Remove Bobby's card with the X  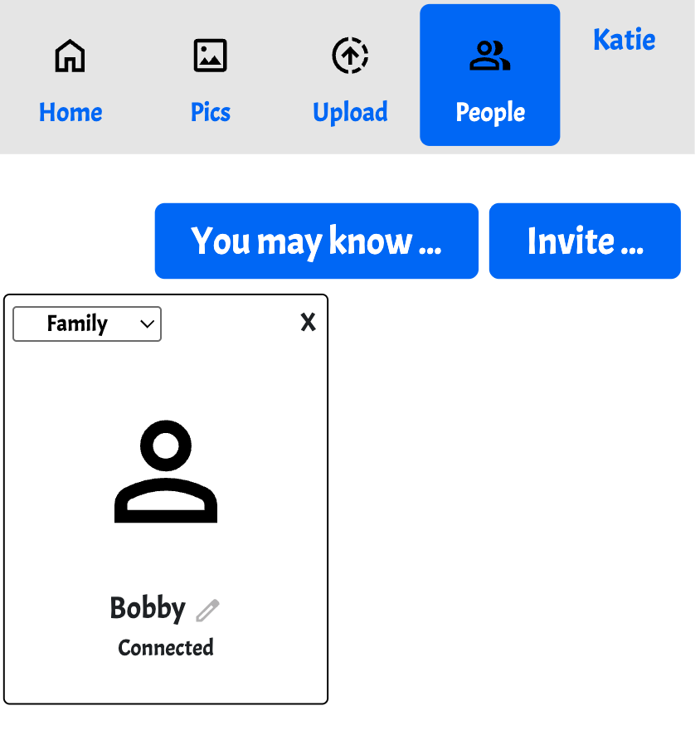pos(308,323)
